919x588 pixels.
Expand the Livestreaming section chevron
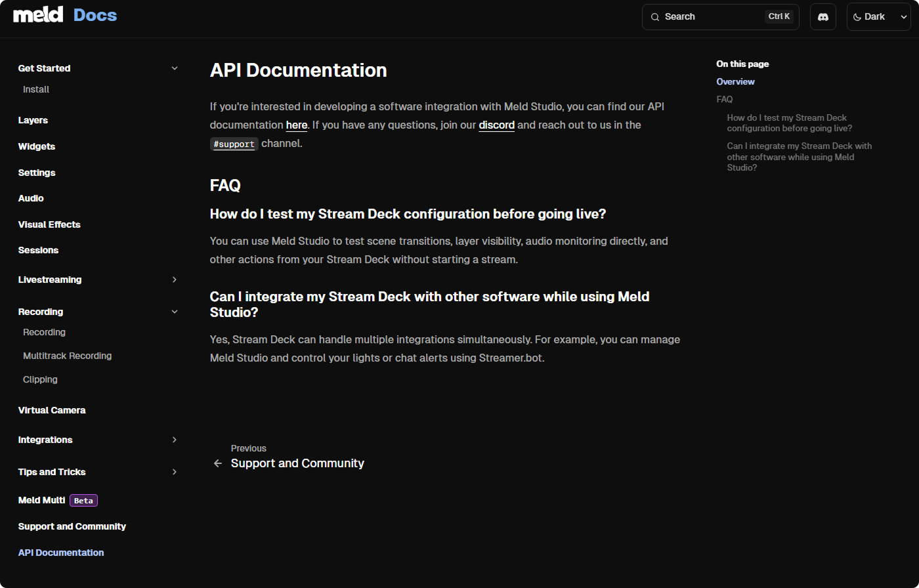click(x=175, y=280)
